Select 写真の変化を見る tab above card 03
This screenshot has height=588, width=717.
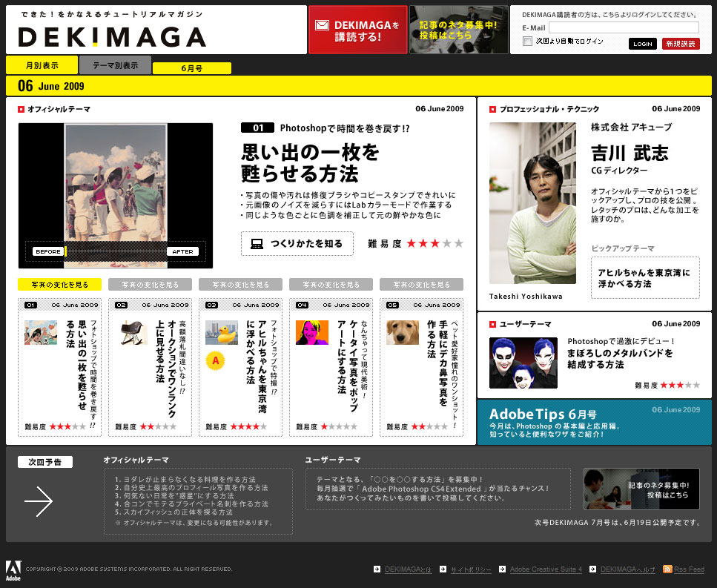240,285
